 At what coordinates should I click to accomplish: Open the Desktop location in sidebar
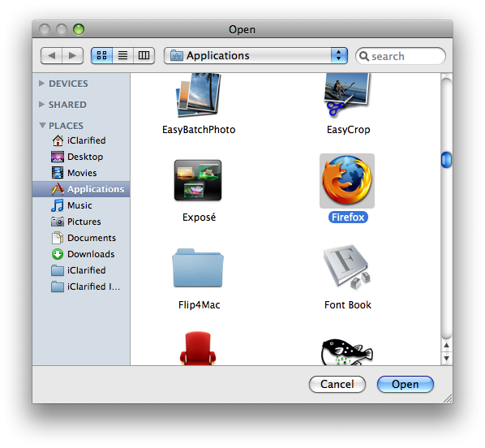coord(81,157)
